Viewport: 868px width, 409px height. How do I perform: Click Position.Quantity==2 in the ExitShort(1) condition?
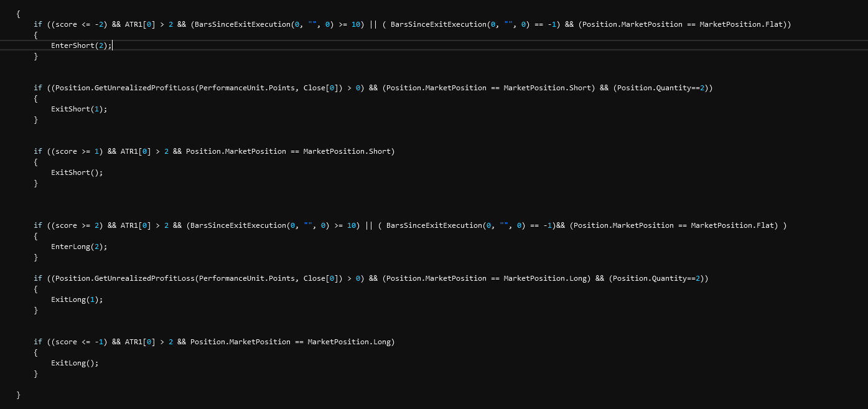coord(662,88)
